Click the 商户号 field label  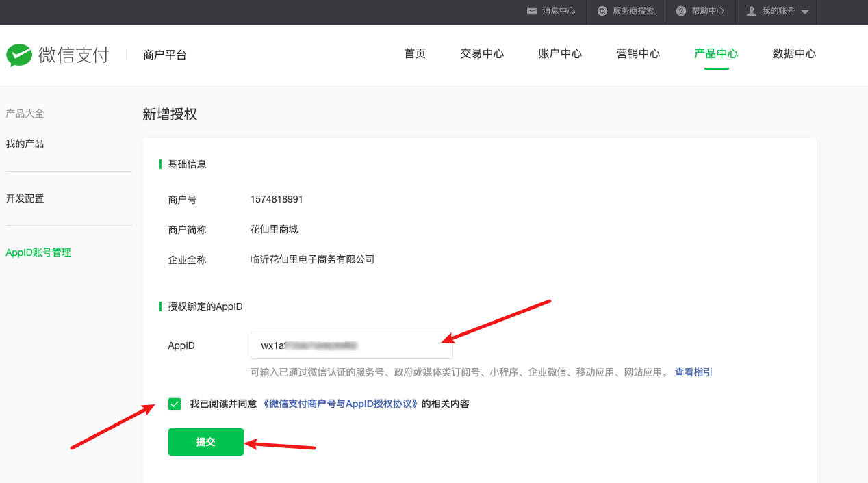tap(182, 200)
